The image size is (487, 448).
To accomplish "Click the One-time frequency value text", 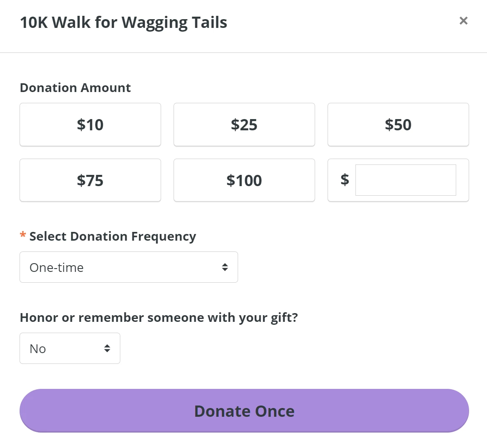I will pyautogui.click(x=56, y=267).
